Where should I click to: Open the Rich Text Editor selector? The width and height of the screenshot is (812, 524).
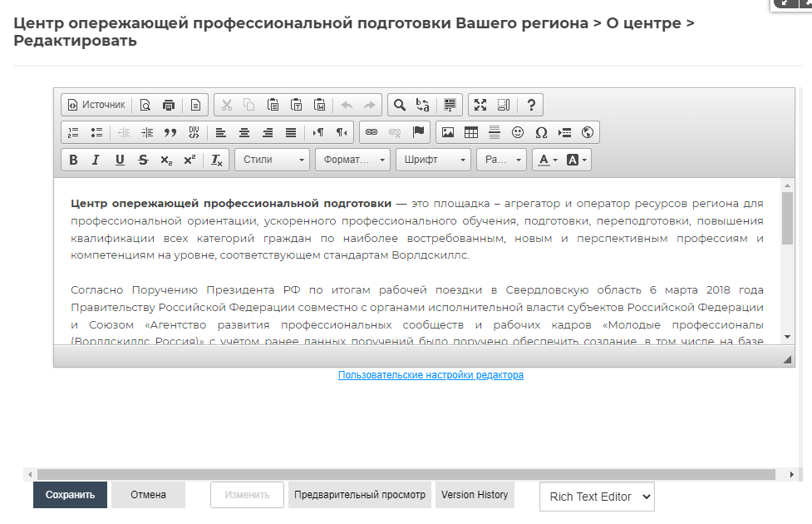(x=597, y=497)
